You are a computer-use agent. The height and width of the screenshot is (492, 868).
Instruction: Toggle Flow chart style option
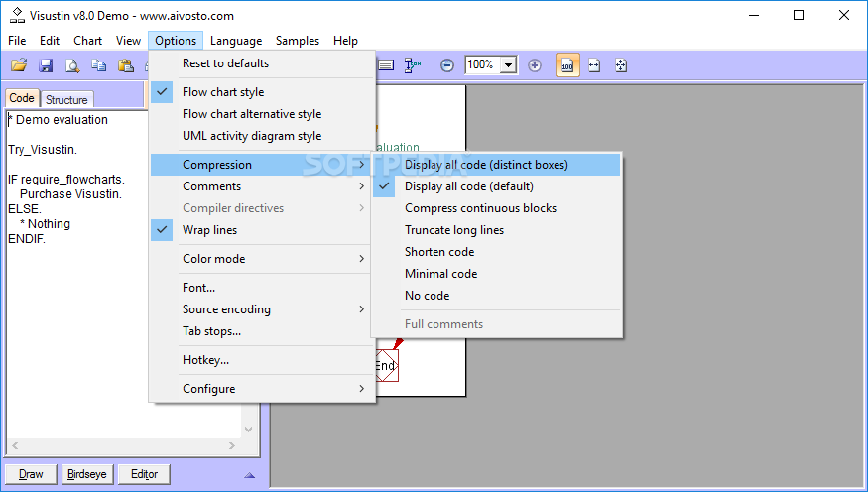click(x=260, y=92)
